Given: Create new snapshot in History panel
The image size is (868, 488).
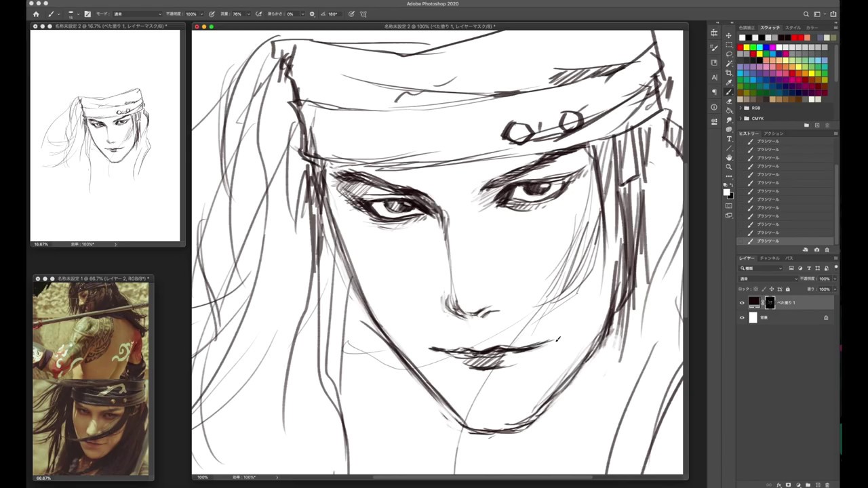Looking at the screenshot, I should click(816, 249).
